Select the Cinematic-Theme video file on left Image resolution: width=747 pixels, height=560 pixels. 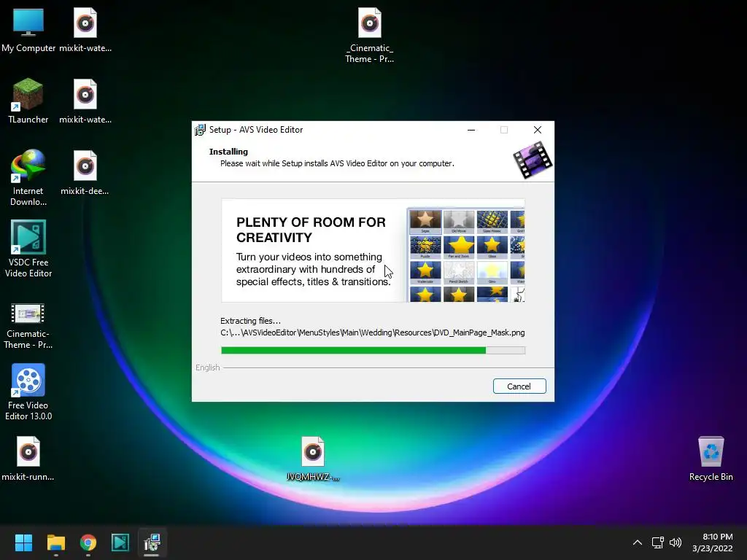[x=28, y=326]
